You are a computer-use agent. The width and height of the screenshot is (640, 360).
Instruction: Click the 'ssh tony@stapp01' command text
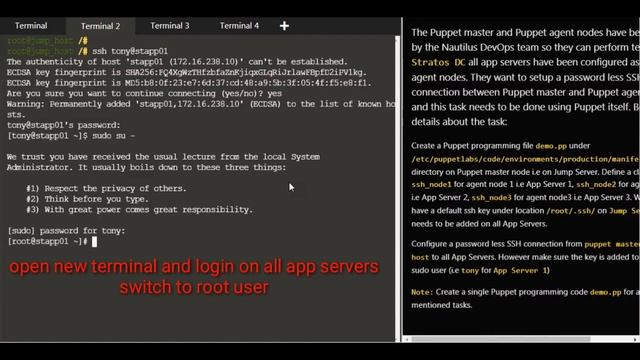[130, 51]
